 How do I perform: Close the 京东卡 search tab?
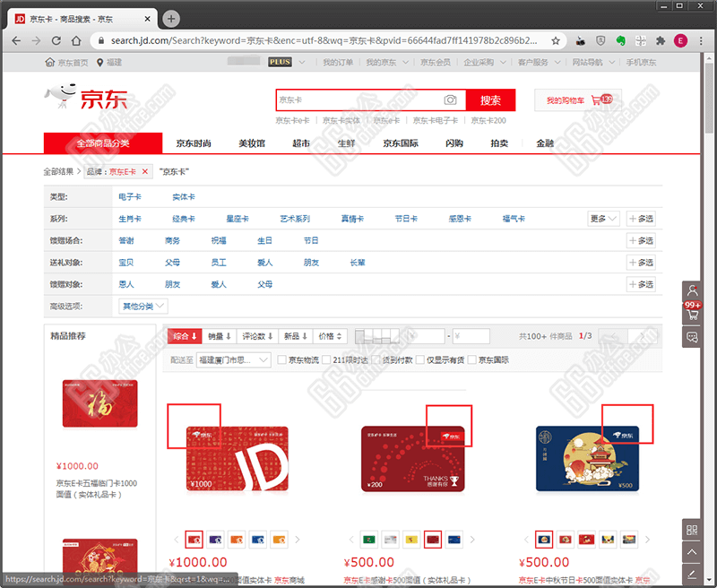pyautogui.click(x=147, y=19)
